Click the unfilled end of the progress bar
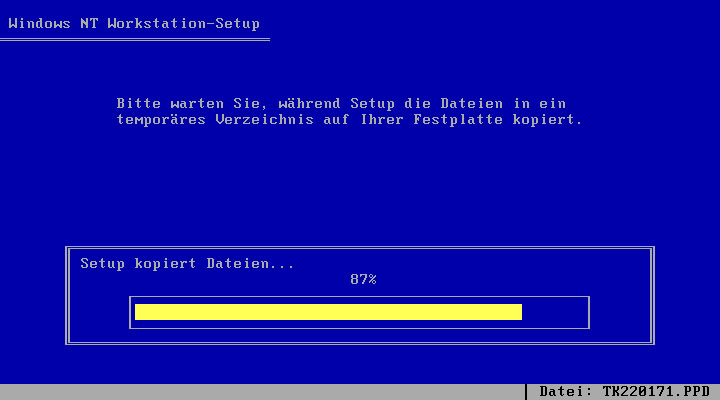The height and width of the screenshot is (400, 720). pos(554,312)
